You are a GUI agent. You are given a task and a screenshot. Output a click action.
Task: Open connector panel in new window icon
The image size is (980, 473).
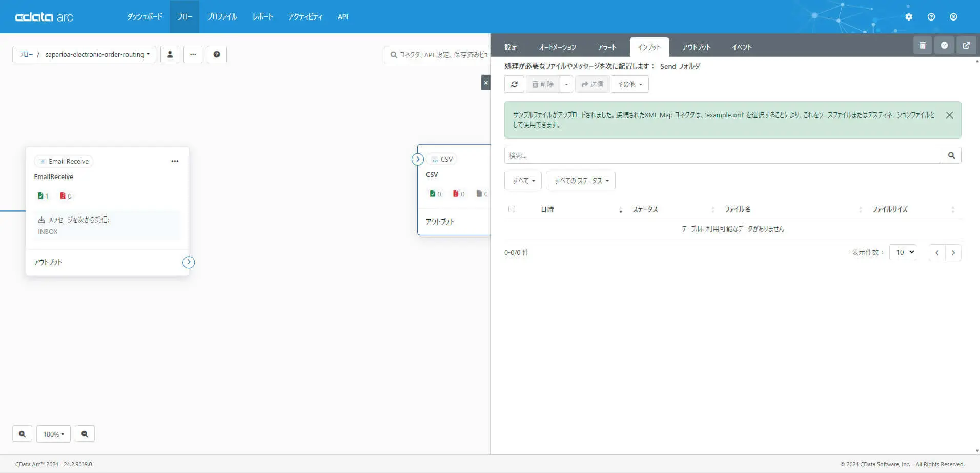pyautogui.click(x=966, y=46)
